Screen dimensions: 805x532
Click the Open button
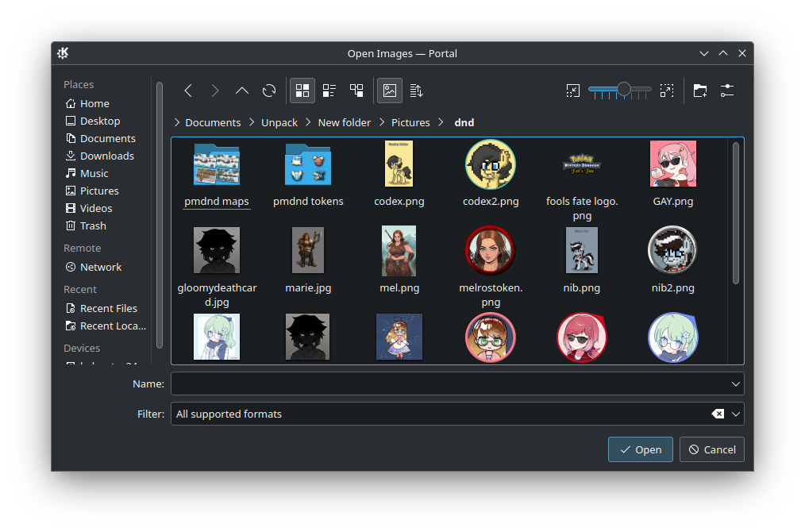[x=640, y=449]
